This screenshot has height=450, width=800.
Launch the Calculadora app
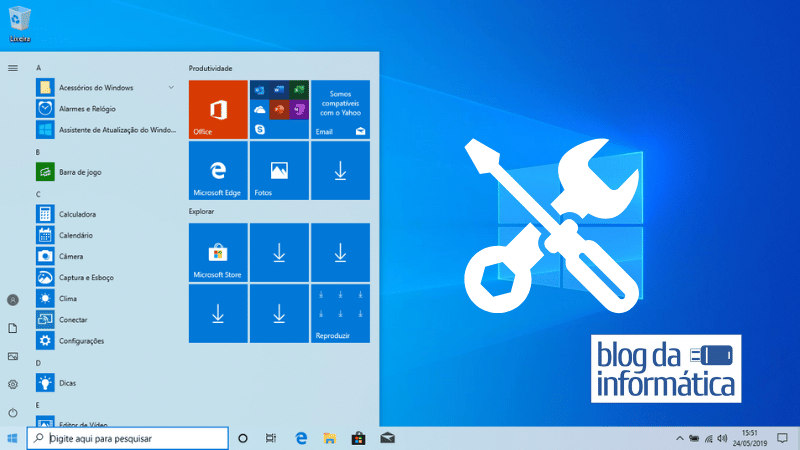pyautogui.click(x=106, y=214)
